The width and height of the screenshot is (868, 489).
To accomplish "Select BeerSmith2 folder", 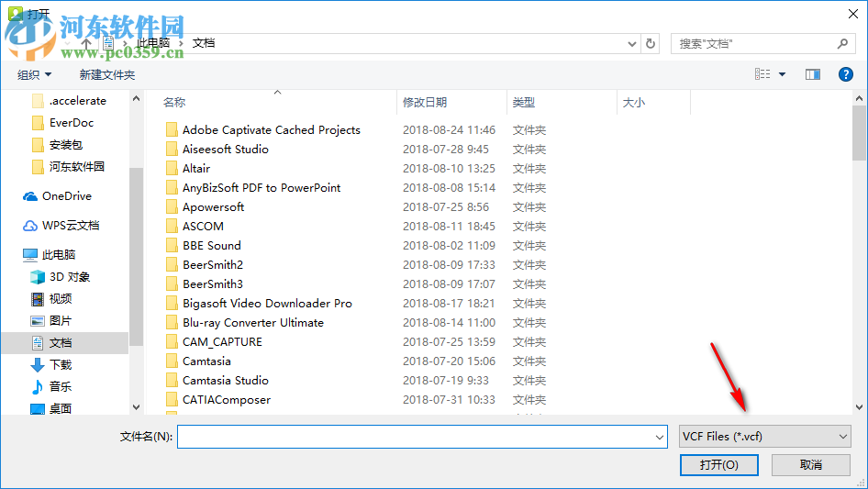I will pyautogui.click(x=213, y=265).
